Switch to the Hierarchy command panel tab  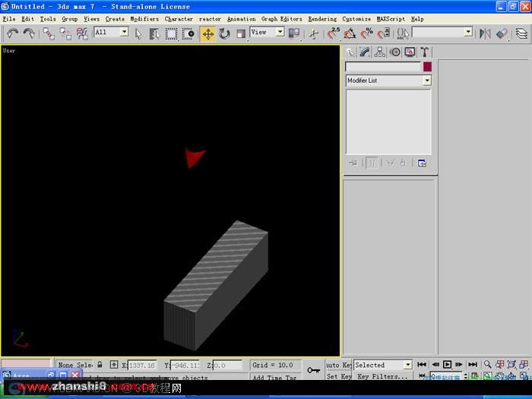(x=380, y=52)
